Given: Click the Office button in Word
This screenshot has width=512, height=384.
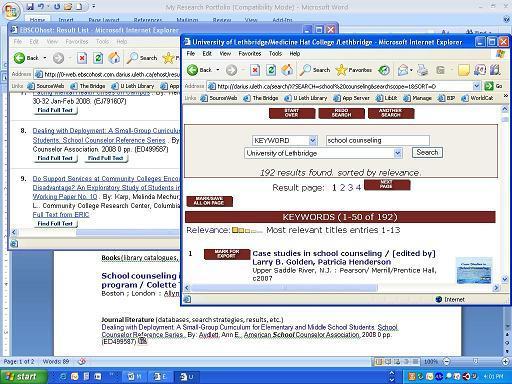Looking at the screenshot, I should (11, 11).
